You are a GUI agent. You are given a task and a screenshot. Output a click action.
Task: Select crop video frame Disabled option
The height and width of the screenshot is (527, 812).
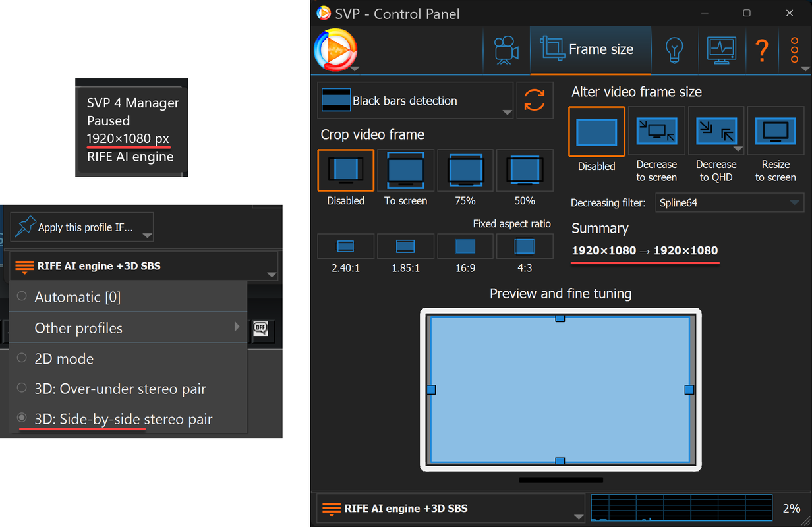[x=345, y=170]
